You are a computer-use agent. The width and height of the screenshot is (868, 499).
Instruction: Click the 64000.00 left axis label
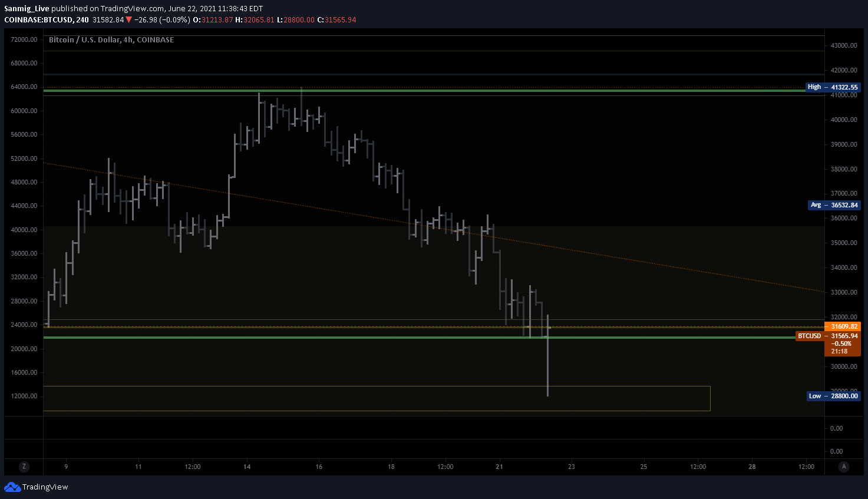[24, 87]
